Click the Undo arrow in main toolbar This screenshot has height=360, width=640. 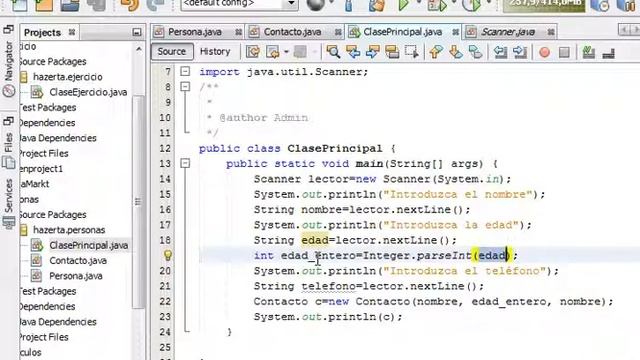[130, 5]
